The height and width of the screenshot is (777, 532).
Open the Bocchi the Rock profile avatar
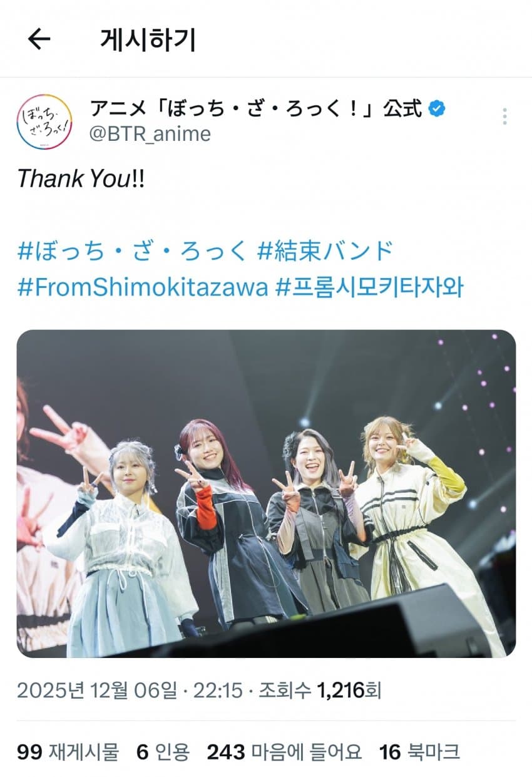pyautogui.click(x=44, y=121)
